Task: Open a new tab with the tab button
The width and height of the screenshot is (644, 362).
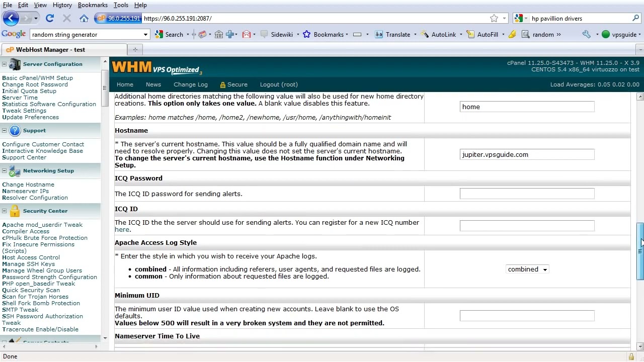Action: pos(135,49)
